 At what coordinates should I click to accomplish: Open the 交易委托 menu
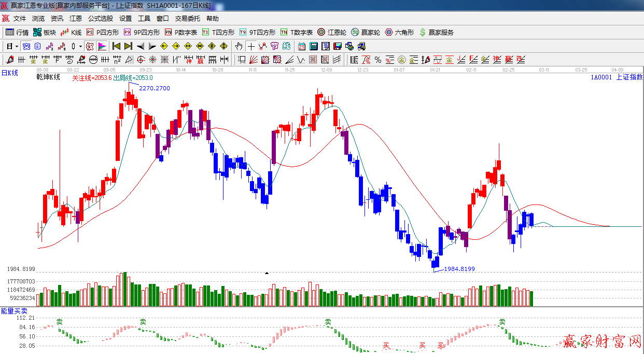pyautogui.click(x=187, y=19)
